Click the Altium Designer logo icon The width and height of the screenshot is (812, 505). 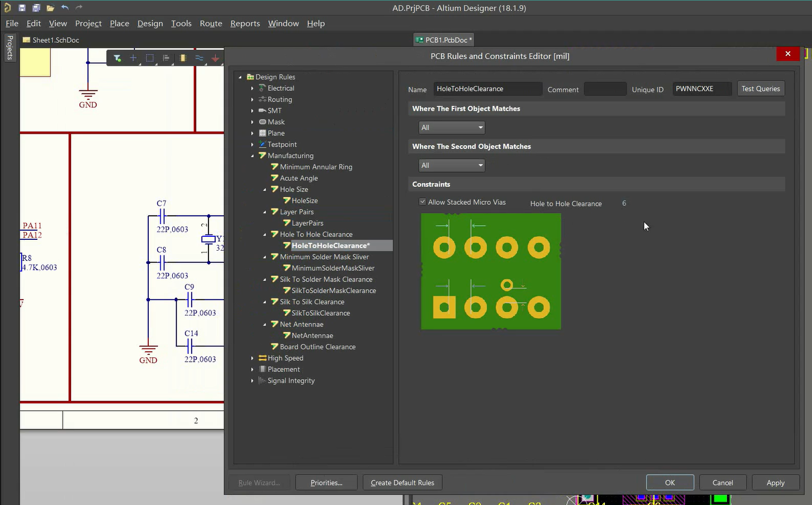(8, 8)
